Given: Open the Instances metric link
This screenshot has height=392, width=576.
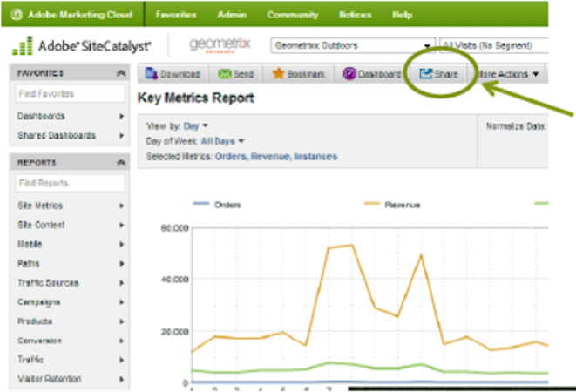Looking at the screenshot, I should (x=315, y=157).
